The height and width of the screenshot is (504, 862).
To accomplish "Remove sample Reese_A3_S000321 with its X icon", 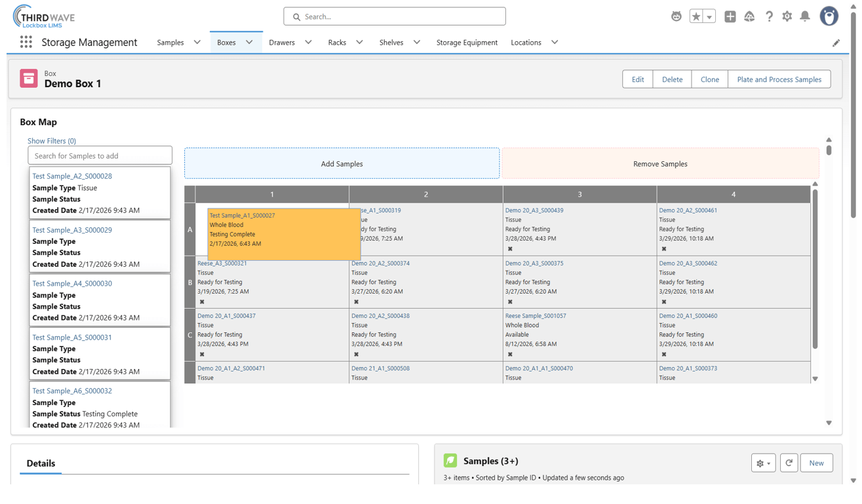I will click(x=202, y=302).
